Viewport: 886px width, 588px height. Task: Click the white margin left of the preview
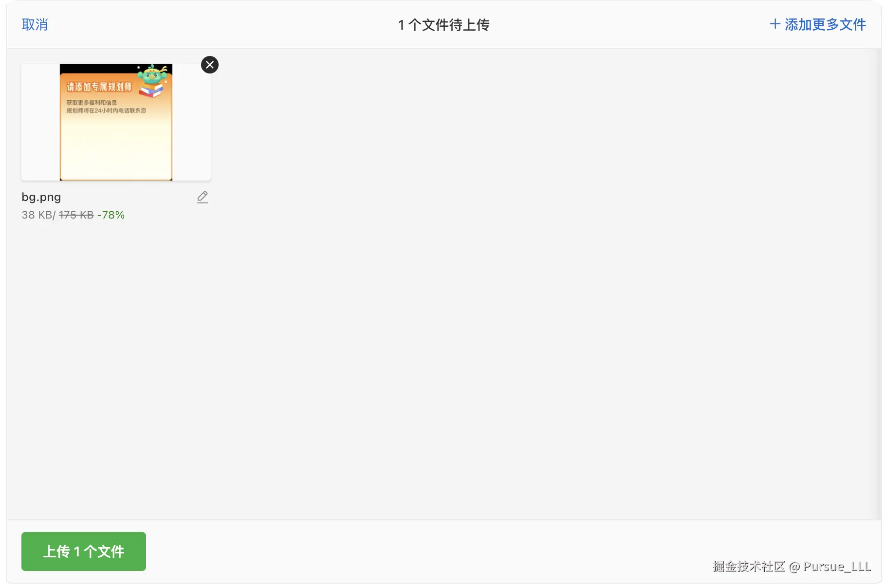tap(40, 122)
